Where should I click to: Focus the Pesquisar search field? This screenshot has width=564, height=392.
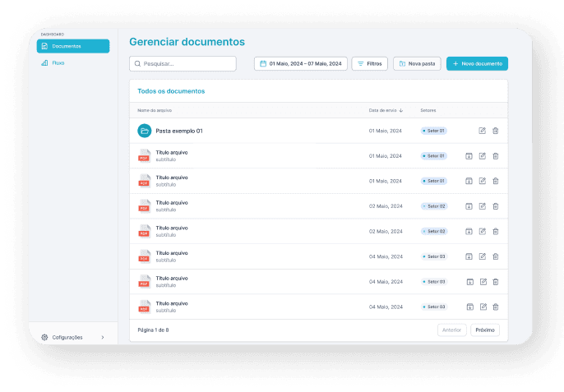(183, 63)
